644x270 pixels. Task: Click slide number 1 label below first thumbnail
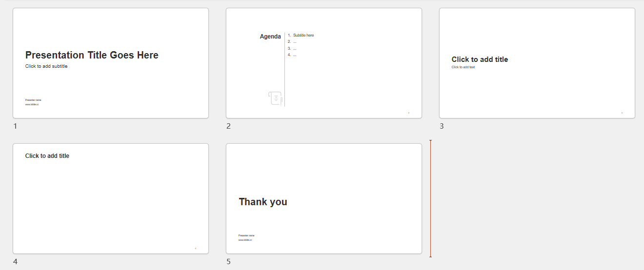pyautogui.click(x=15, y=126)
